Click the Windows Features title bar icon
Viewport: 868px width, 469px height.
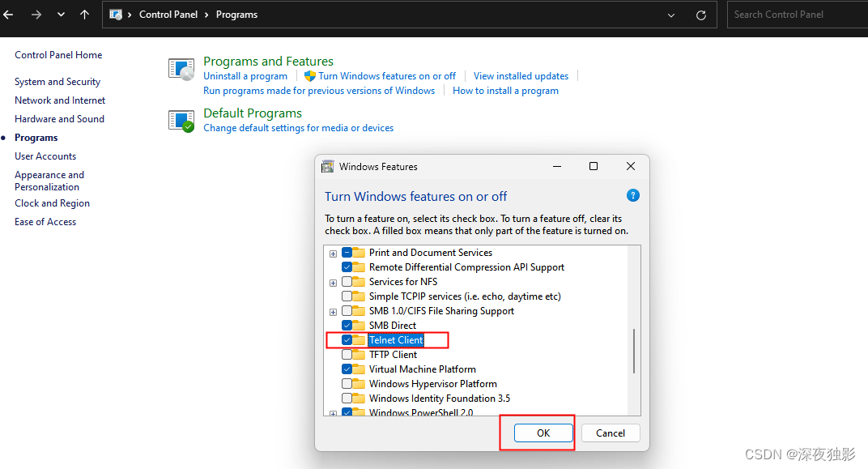[328, 167]
